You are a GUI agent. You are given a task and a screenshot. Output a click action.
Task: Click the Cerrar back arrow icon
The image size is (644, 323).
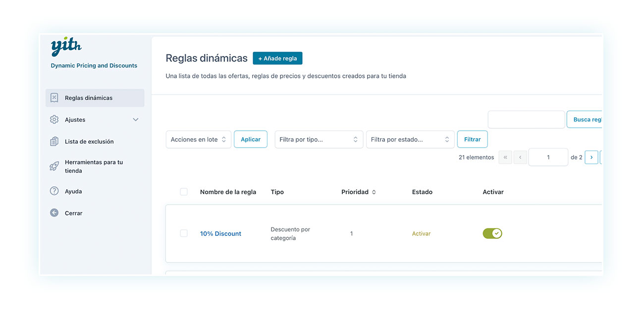tap(54, 213)
